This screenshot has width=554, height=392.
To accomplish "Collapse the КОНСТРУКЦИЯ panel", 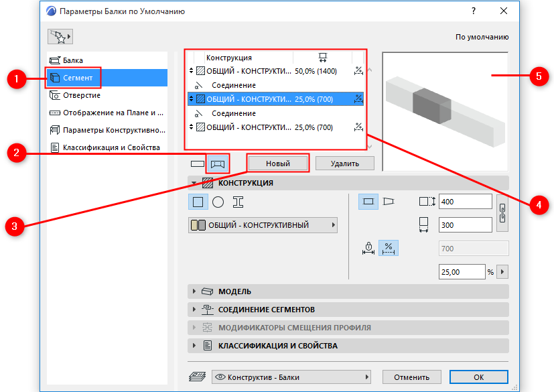I will pyautogui.click(x=194, y=183).
